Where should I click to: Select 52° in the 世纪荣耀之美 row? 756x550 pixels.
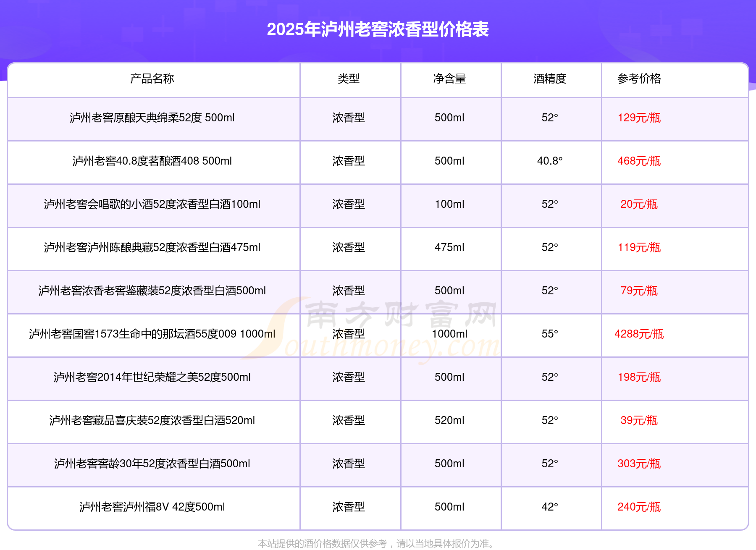click(x=550, y=377)
